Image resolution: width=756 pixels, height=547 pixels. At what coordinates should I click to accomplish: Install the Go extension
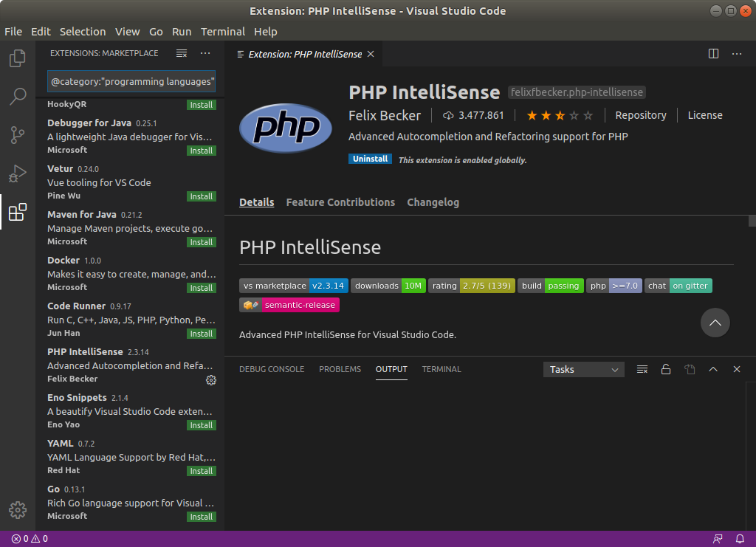pyautogui.click(x=202, y=517)
